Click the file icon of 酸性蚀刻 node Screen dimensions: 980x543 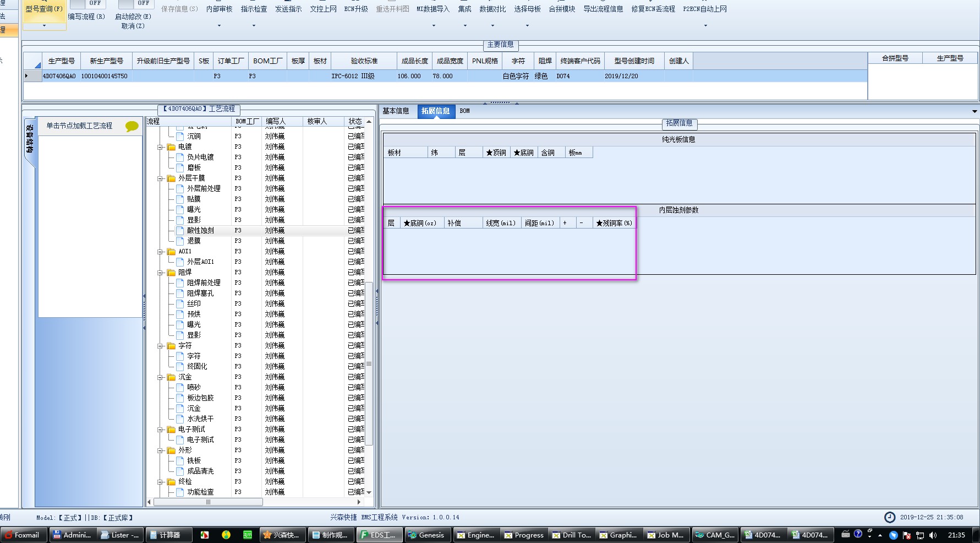pyautogui.click(x=179, y=230)
